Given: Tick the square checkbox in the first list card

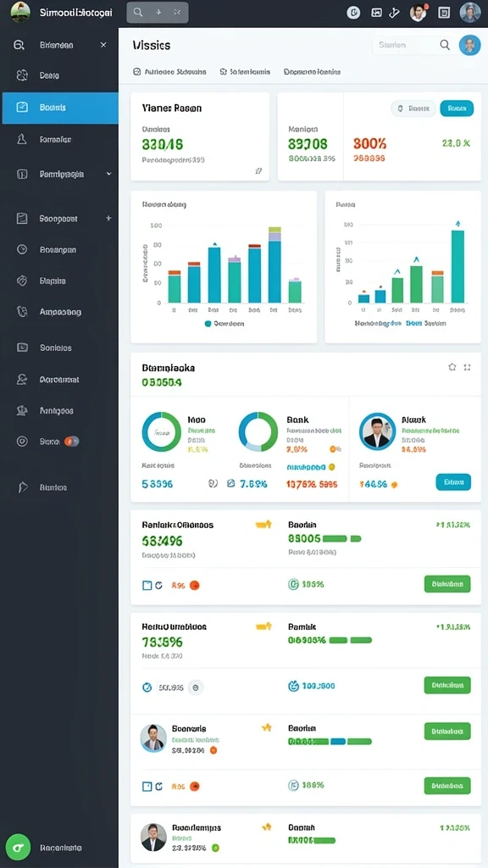Looking at the screenshot, I should [147, 585].
